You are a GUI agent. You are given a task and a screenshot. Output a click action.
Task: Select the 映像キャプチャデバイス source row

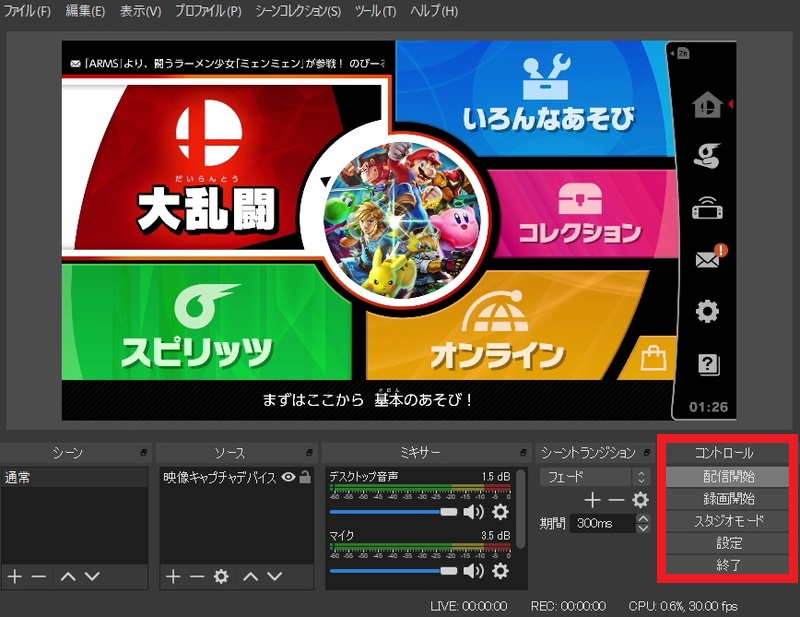point(237,477)
